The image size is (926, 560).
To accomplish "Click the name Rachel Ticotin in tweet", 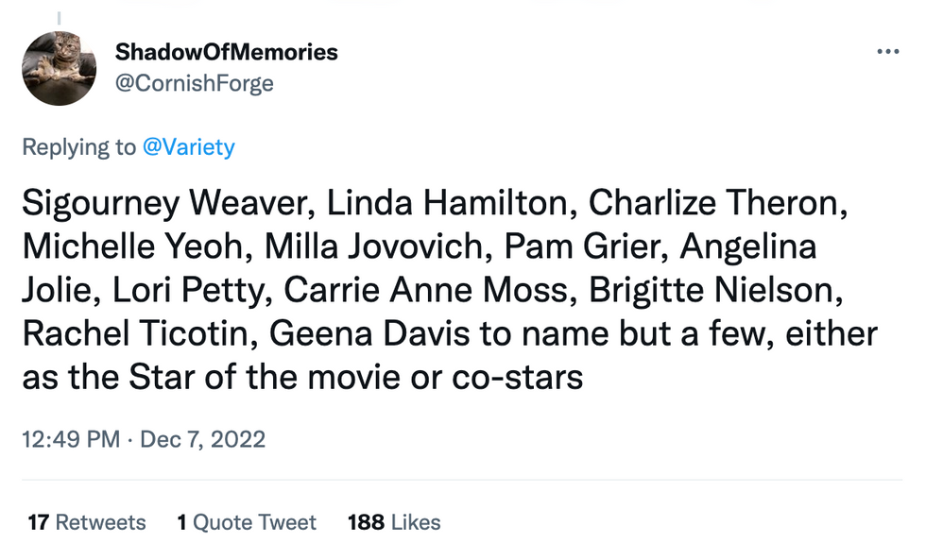I will pyautogui.click(x=135, y=333).
